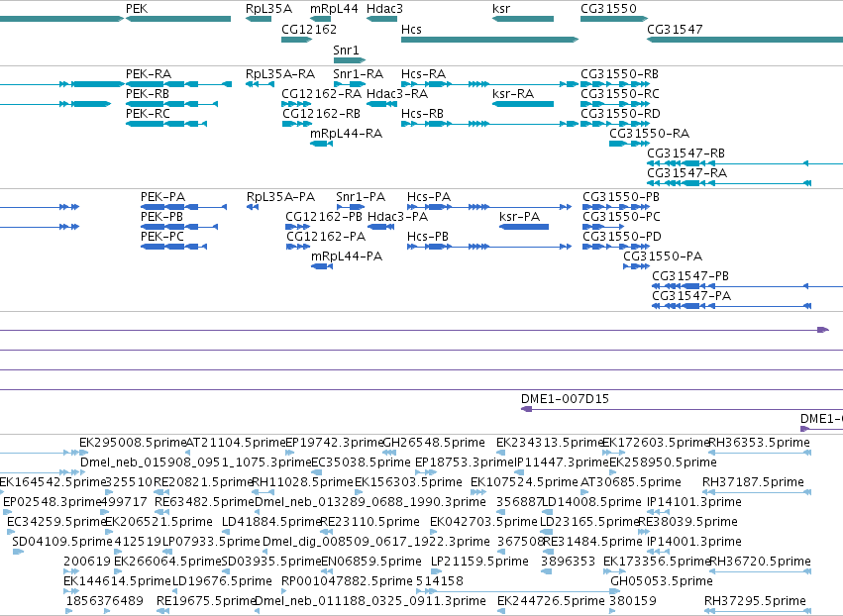Select the CG31547-PB protein feature
Image resolution: width=843 pixels, height=616 pixels.
pyautogui.click(x=747, y=286)
